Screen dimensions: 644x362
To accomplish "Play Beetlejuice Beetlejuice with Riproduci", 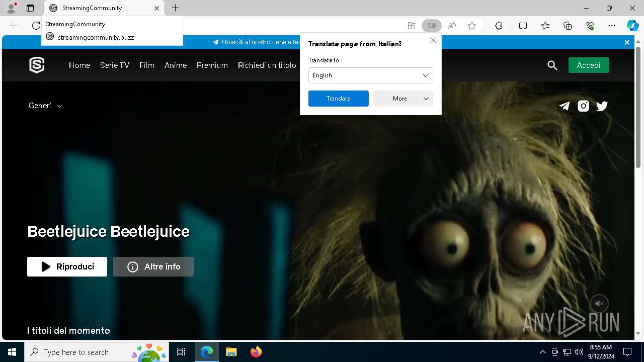I will 67,266.
